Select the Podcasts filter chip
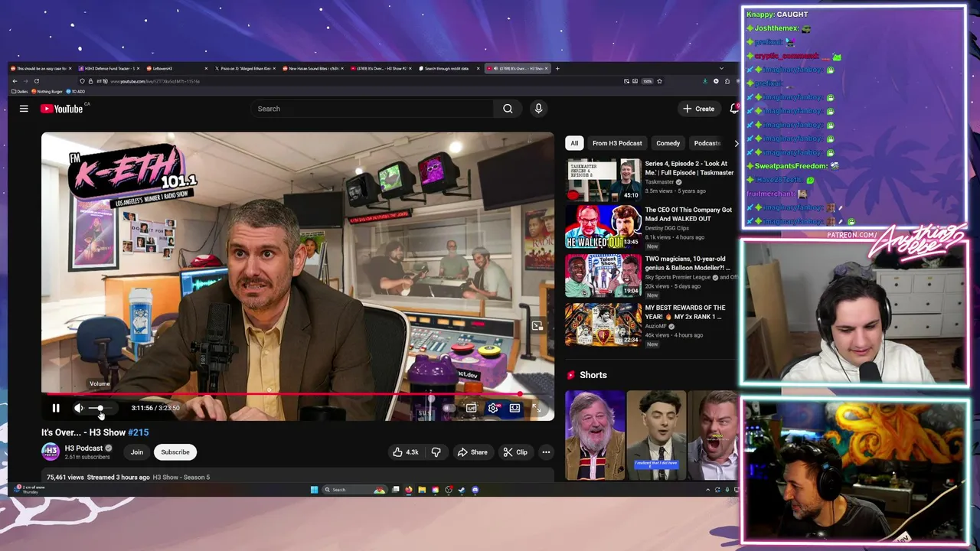 (707, 143)
